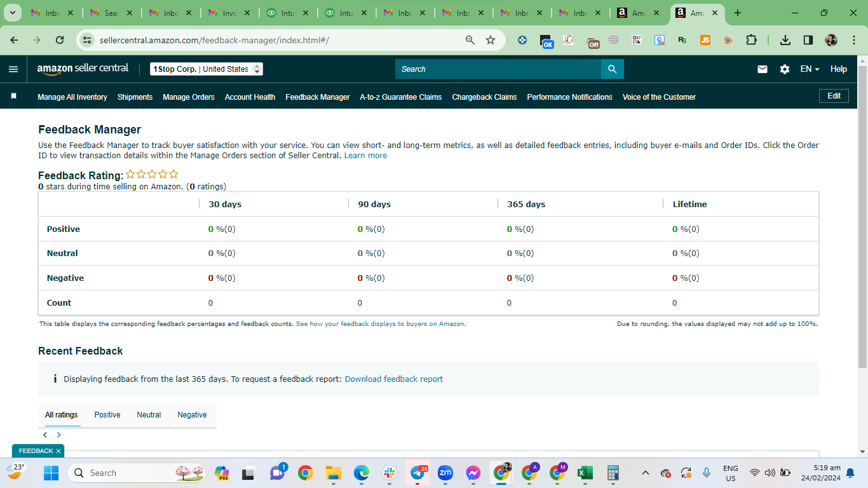Click the Lifetime column header
This screenshot has width=868, height=488.
pos(689,205)
